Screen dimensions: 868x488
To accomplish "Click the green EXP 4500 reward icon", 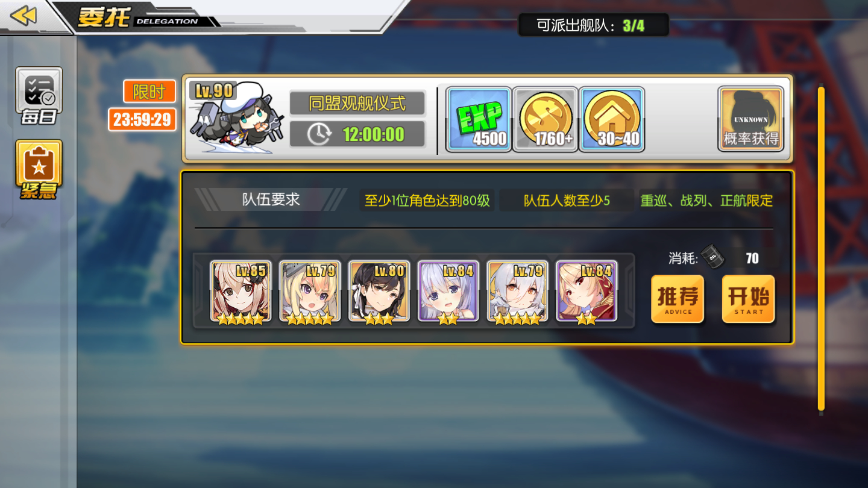I will pyautogui.click(x=479, y=119).
